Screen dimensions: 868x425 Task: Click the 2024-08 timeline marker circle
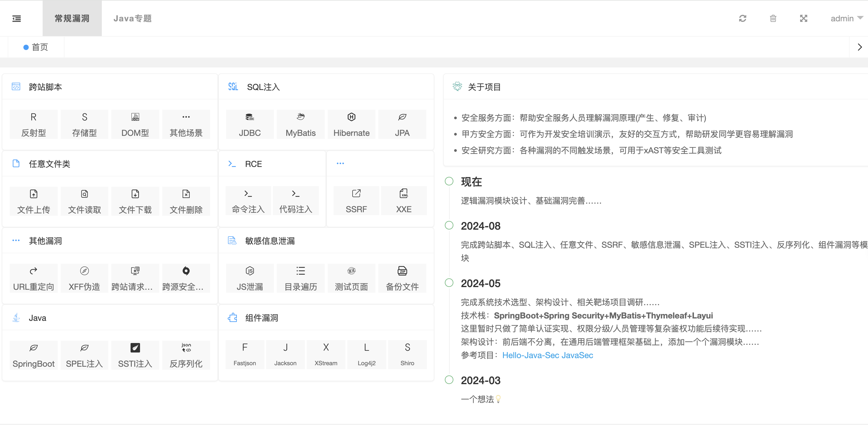click(x=449, y=225)
